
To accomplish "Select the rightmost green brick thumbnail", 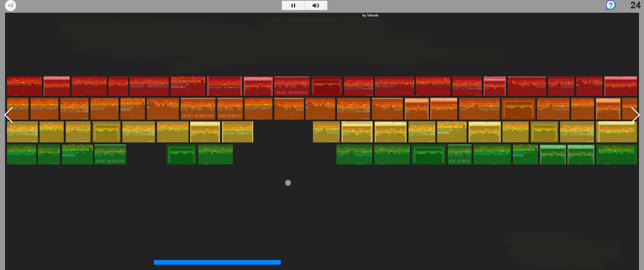I will pos(616,154).
